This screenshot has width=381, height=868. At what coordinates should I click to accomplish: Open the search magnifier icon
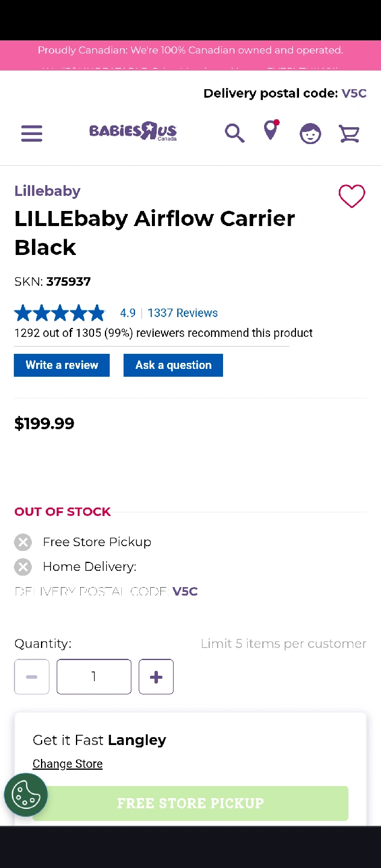pyautogui.click(x=235, y=133)
